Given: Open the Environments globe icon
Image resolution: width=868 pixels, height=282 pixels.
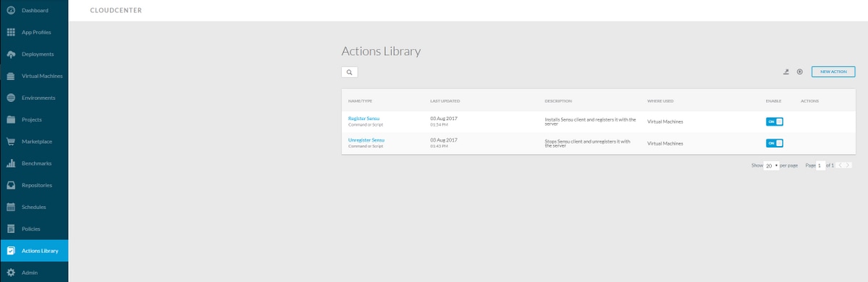Looking at the screenshot, I should (11, 98).
